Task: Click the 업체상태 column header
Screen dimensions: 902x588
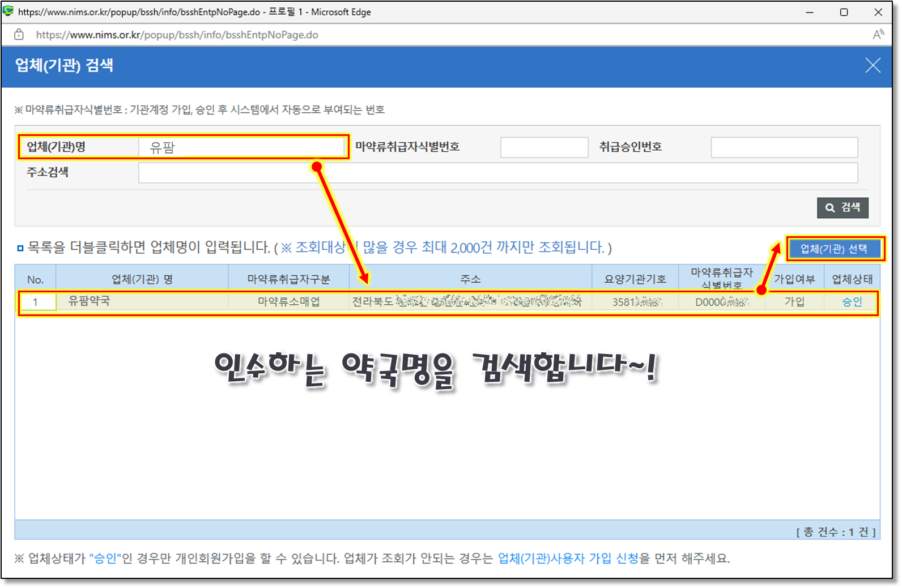Action: (x=852, y=279)
